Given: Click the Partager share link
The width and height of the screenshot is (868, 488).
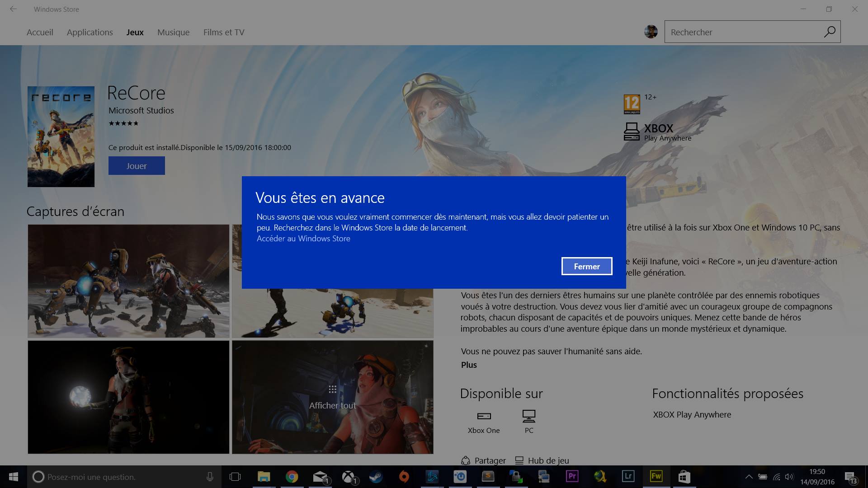Looking at the screenshot, I should tap(483, 460).
